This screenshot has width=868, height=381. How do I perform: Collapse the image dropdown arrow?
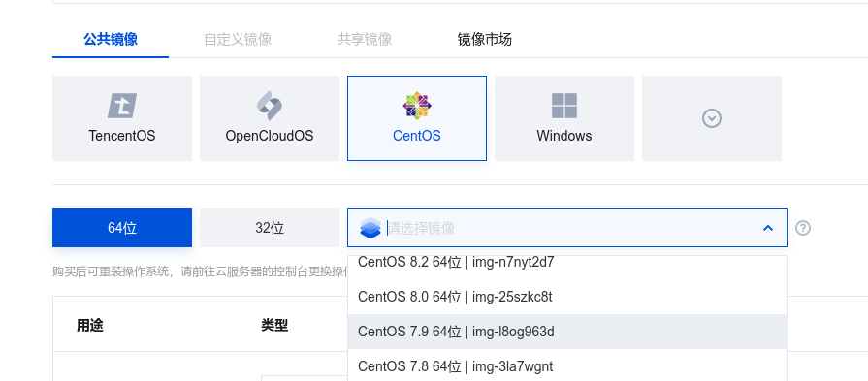tap(768, 228)
